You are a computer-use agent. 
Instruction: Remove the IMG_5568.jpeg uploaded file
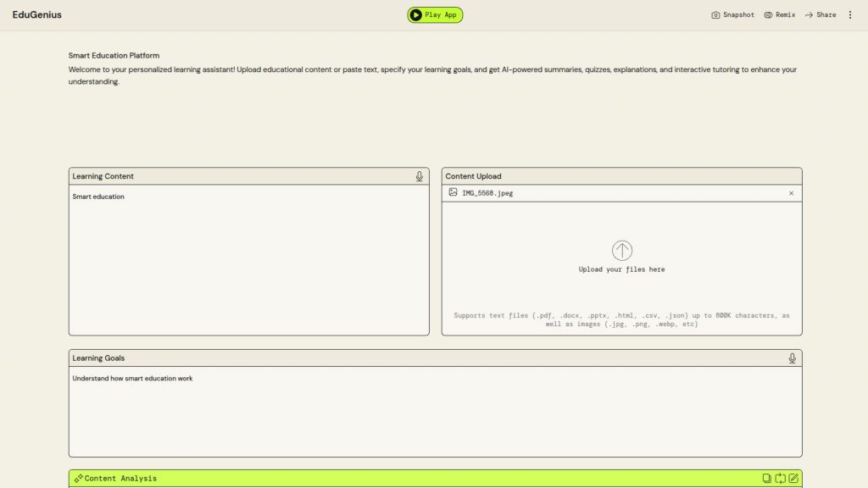point(791,193)
